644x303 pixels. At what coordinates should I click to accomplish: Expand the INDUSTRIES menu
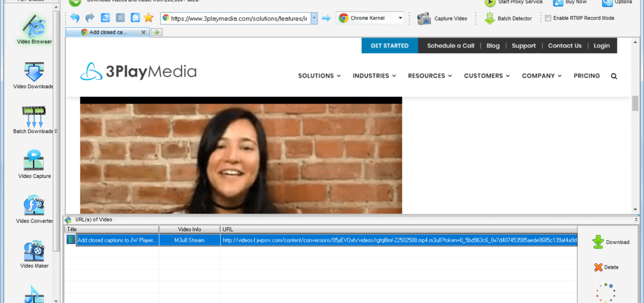click(374, 75)
